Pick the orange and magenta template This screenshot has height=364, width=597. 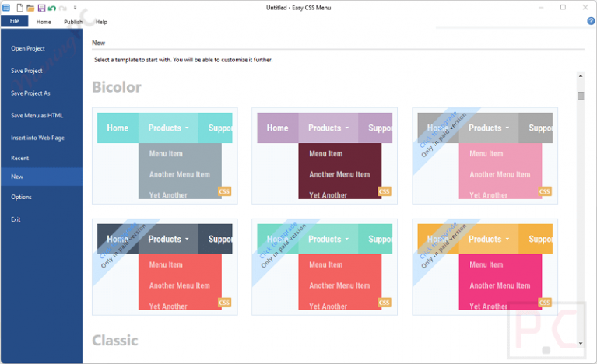(x=485, y=267)
